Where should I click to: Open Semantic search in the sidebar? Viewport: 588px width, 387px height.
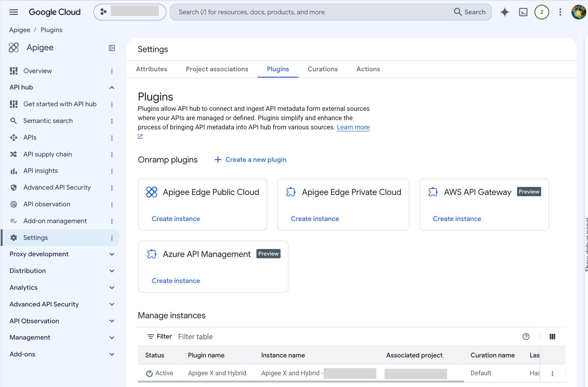tap(48, 121)
